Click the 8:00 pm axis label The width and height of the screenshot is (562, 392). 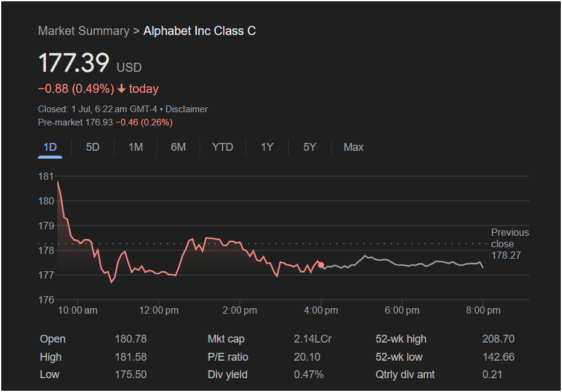point(483,311)
